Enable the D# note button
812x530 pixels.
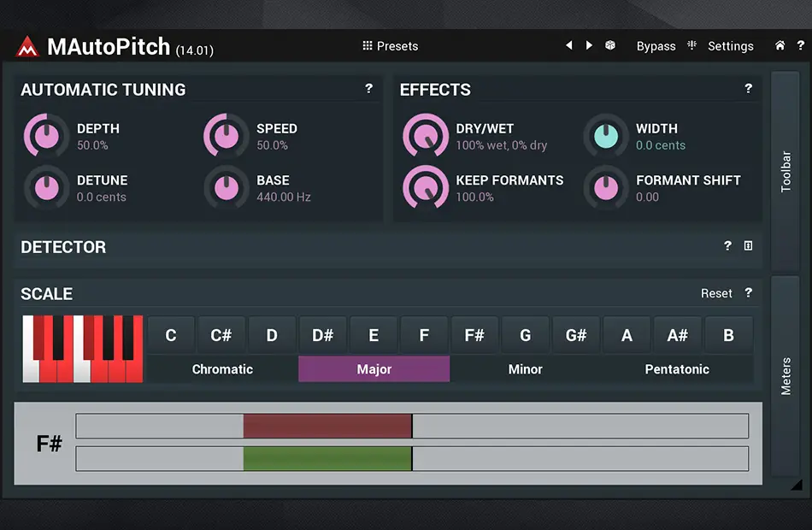pos(322,334)
